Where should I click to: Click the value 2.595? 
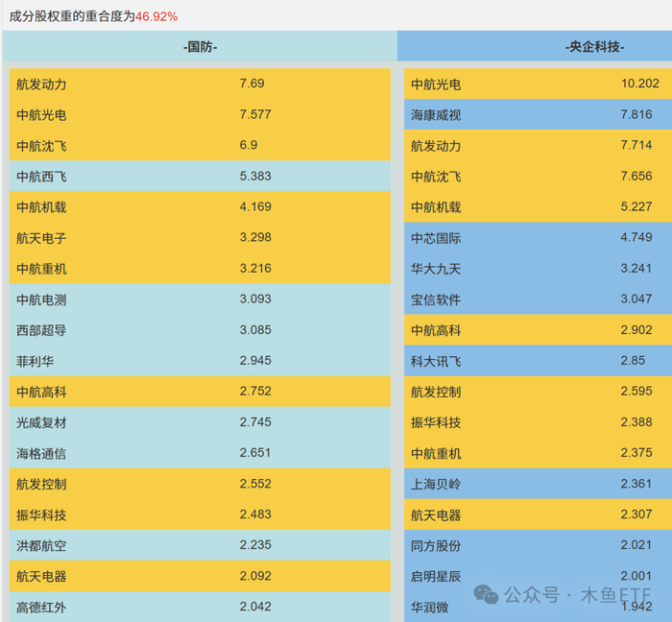[636, 391]
